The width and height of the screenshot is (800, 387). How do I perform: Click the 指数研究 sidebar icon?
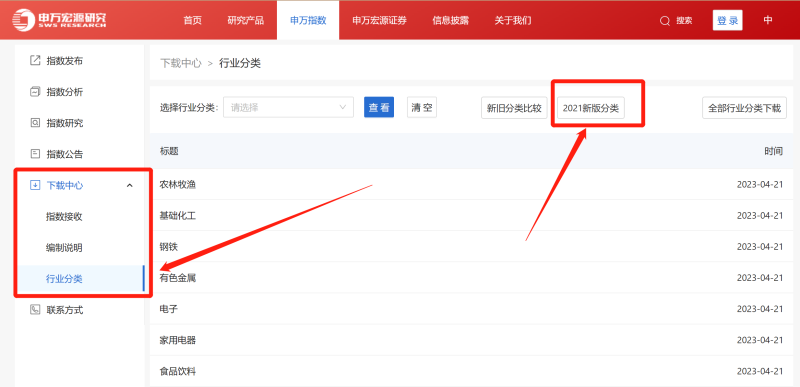[x=35, y=123]
